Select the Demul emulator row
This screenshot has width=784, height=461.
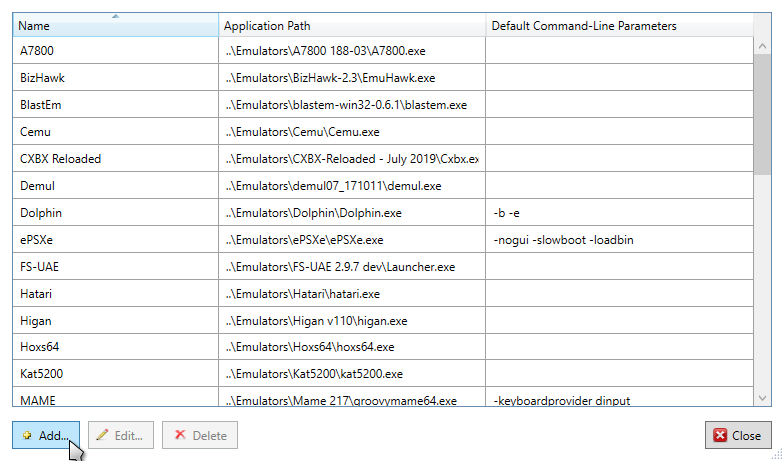tap(383, 186)
